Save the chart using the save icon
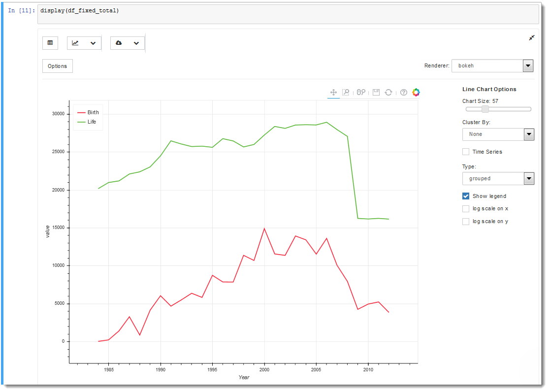This screenshot has width=549, height=392. 375,93
